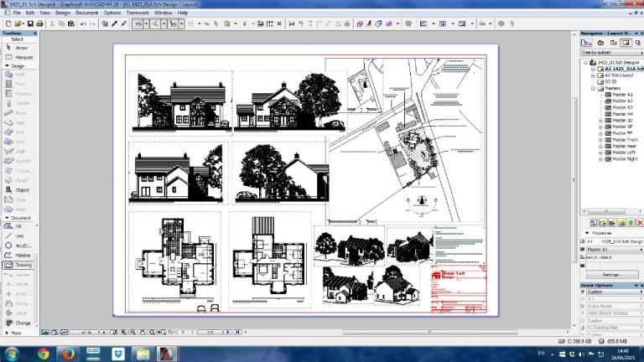Image resolution: width=644 pixels, height=362 pixels.
Task: Choose the Fill tool
Action: click(20, 226)
